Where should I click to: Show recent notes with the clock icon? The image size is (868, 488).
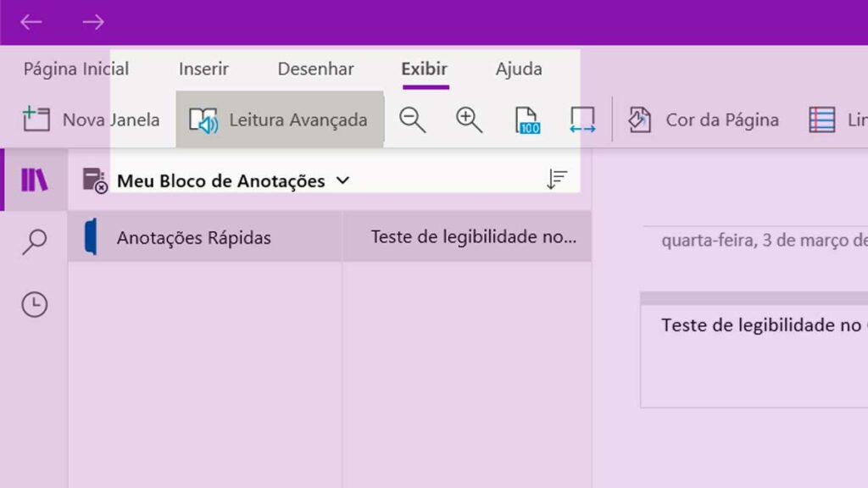coord(34,304)
